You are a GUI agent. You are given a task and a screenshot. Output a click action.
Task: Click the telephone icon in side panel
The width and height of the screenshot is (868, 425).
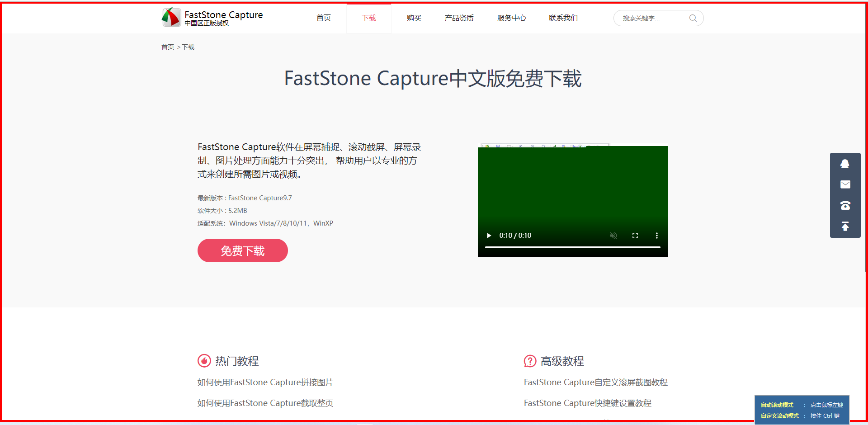[845, 206]
